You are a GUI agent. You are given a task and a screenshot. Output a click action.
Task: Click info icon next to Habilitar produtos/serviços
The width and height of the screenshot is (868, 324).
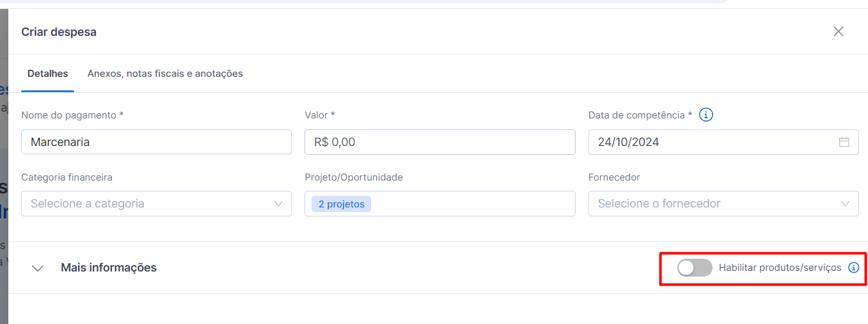click(x=853, y=268)
